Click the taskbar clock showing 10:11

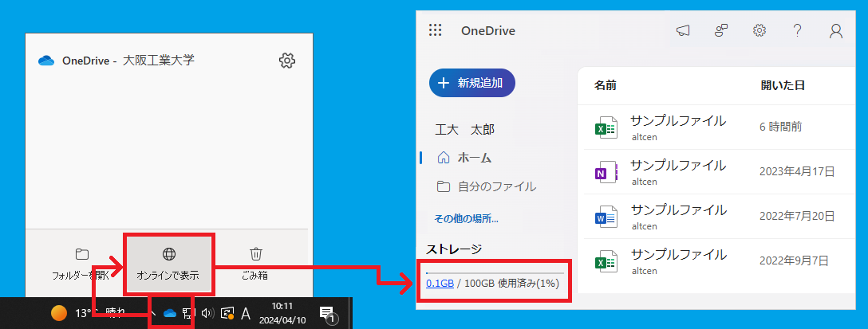click(282, 314)
